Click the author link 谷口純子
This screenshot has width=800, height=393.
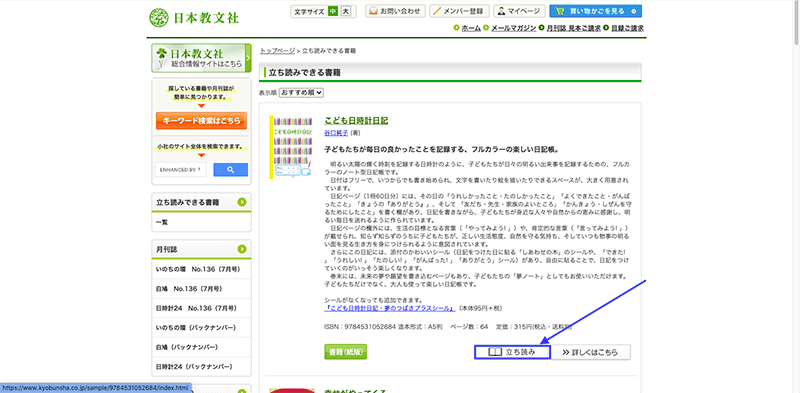336,133
